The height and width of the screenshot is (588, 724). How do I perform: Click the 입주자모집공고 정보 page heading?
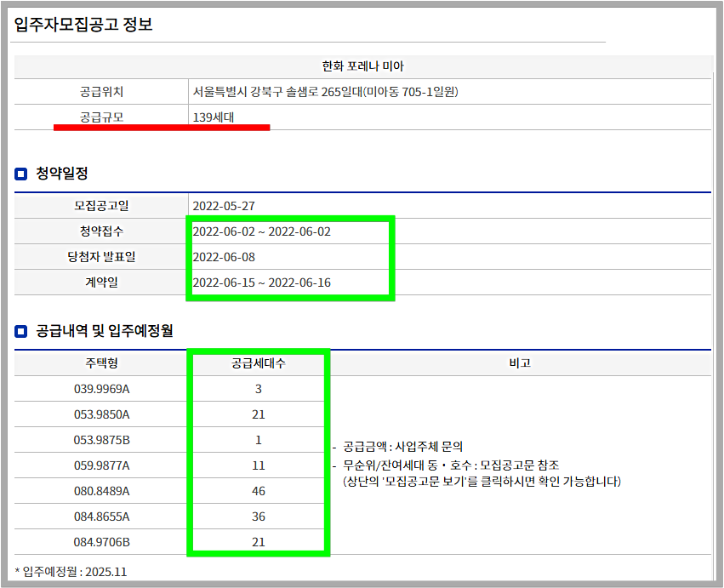click(x=83, y=24)
